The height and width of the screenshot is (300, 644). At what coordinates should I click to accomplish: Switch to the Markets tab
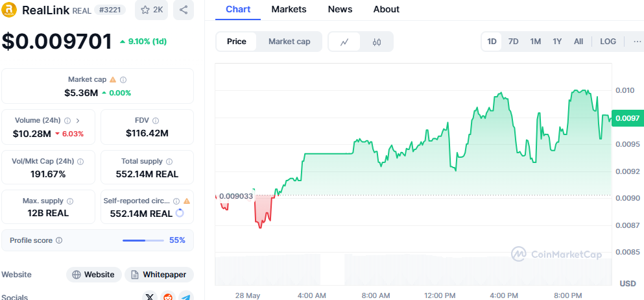coord(289,9)
